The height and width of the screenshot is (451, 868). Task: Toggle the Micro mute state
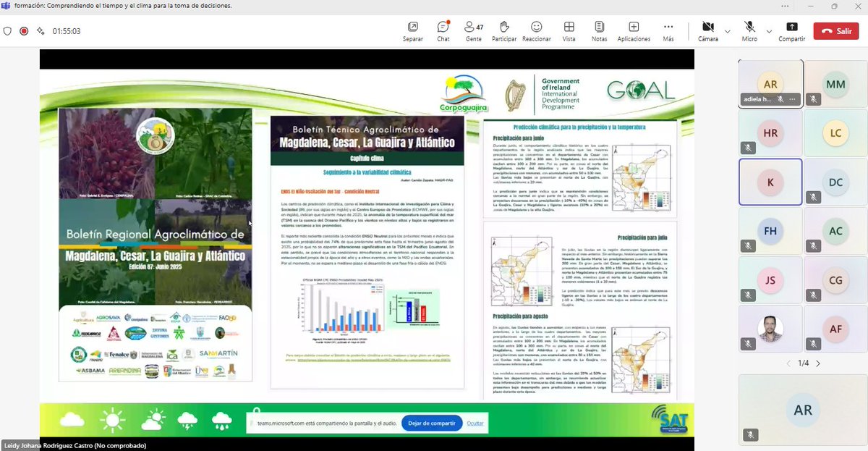[749, 31]
